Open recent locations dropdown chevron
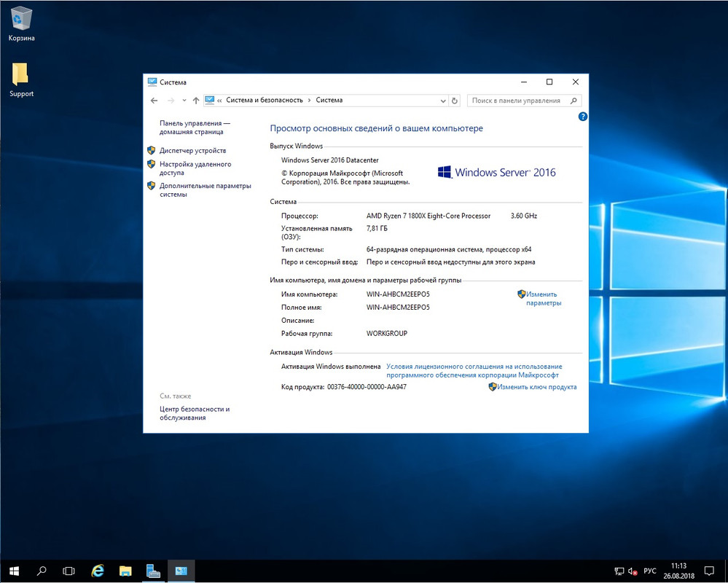The height and width of the screenshot is (583, 728). coord(184,101)
